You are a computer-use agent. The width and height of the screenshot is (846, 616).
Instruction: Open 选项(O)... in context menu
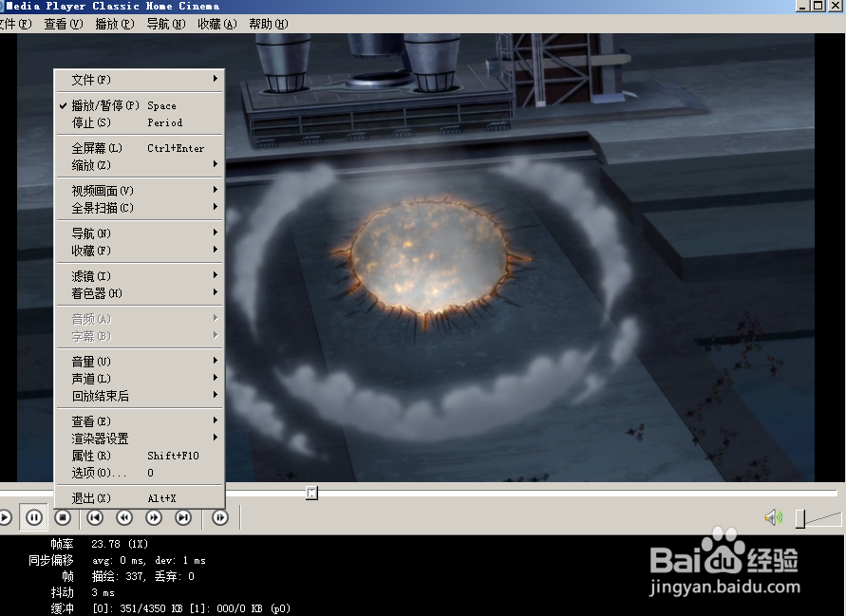click(140, 473)
